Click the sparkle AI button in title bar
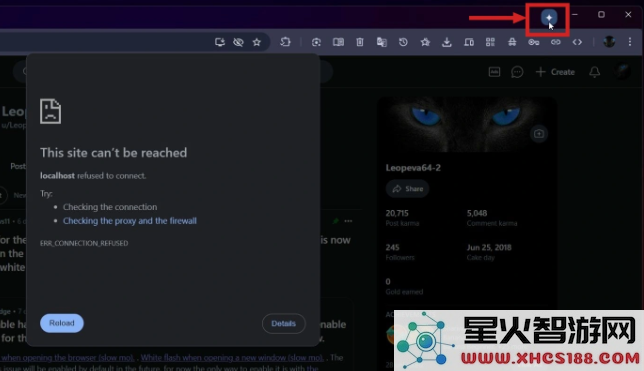 [x=549, y=17]
